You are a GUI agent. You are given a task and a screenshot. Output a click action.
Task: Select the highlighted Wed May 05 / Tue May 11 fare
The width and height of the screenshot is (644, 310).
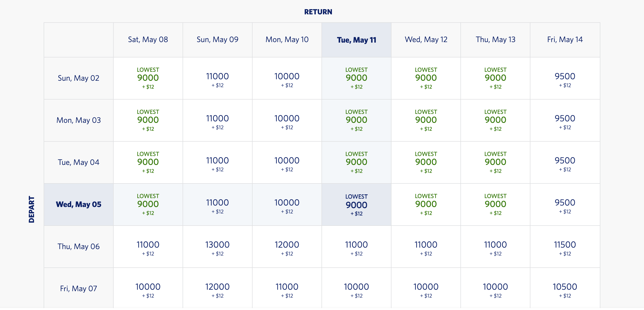tap(356, 205)
